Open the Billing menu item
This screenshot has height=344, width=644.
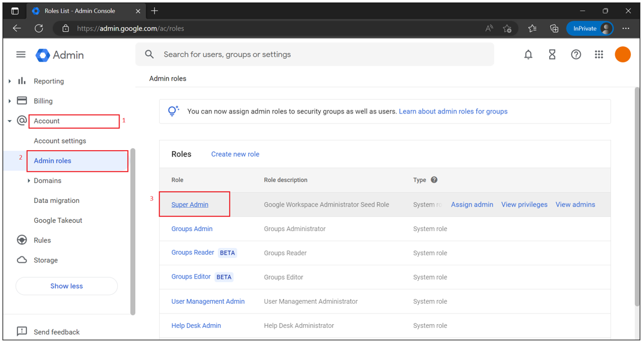coord(43,101)
